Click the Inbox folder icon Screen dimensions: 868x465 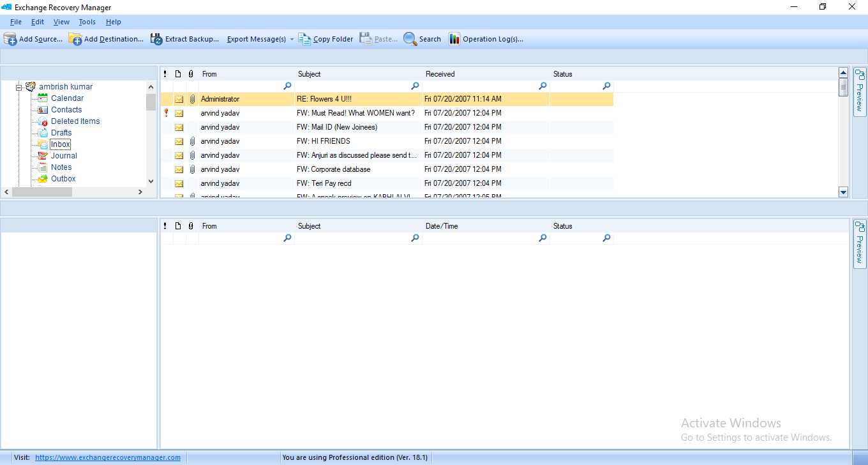[x=43, y=144]
